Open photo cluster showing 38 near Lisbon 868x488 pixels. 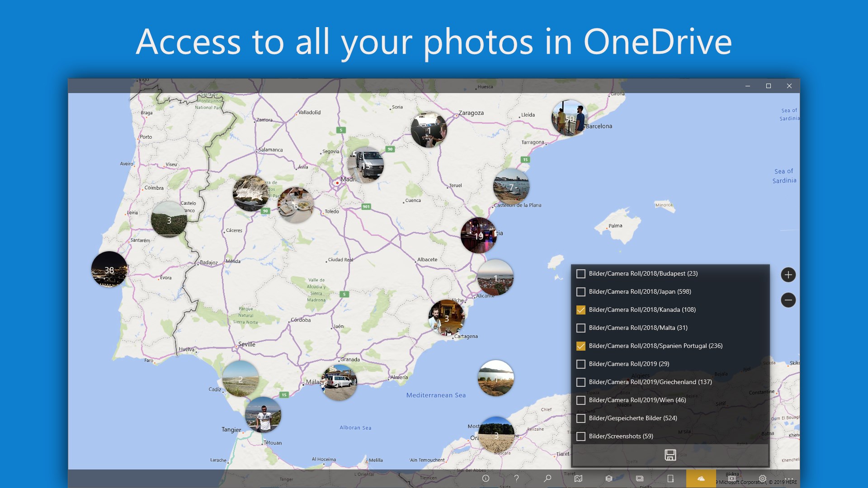(x=109, y=270)
